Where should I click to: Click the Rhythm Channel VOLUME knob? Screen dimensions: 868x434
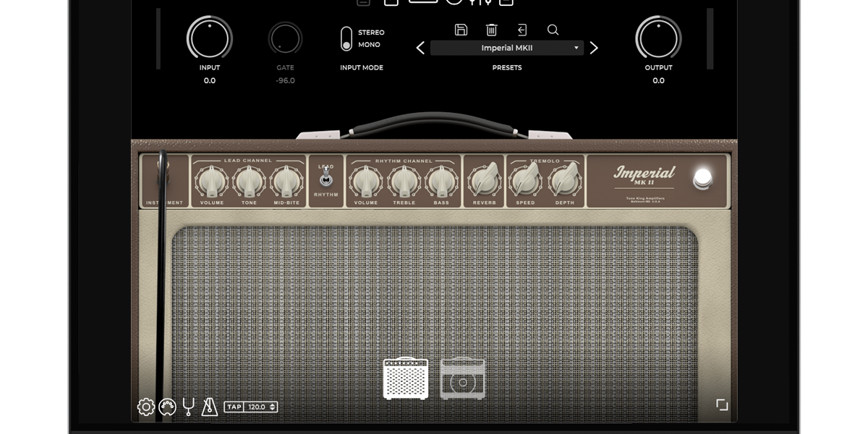pos(366,181)
